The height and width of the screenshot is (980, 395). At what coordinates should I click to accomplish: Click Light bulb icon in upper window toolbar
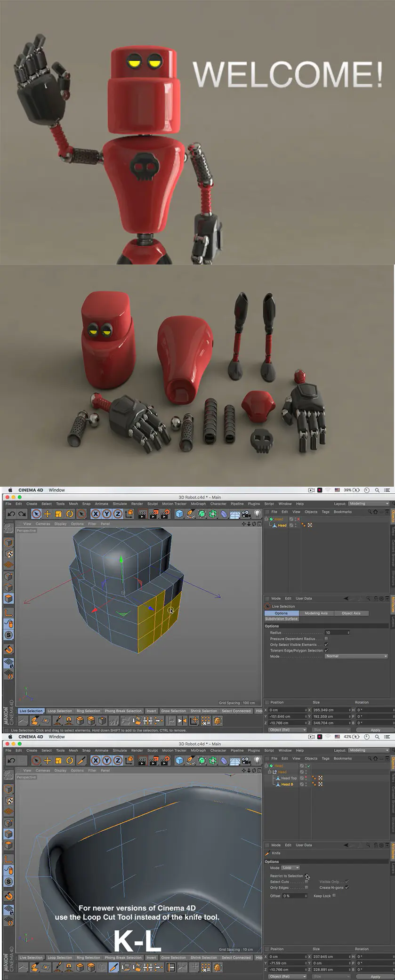click(x=257, y=514)
